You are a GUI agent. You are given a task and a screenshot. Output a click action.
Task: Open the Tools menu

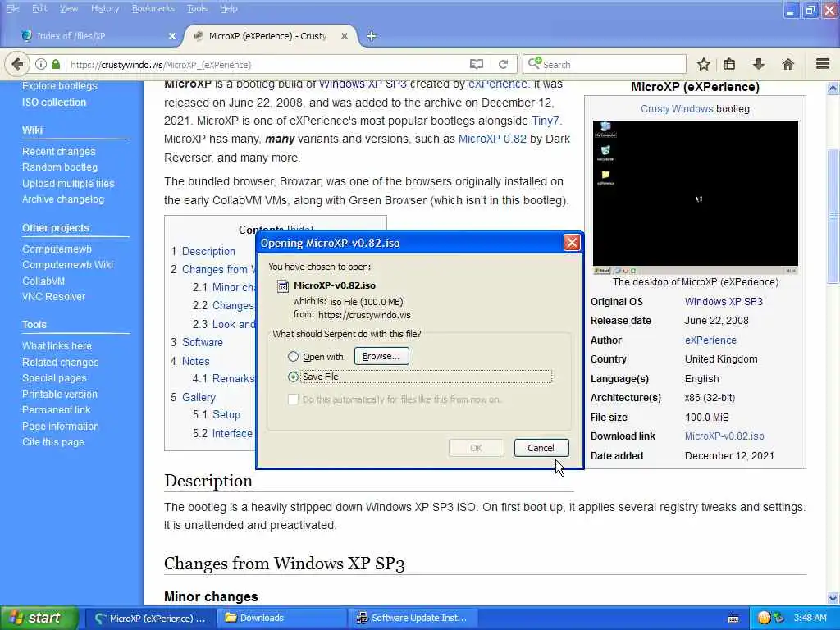(x=197, y=8)
